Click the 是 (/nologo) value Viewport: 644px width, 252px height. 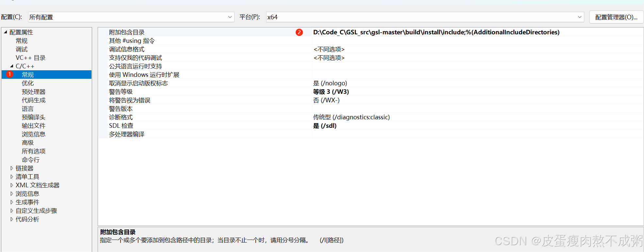click(x=330, y=83)
